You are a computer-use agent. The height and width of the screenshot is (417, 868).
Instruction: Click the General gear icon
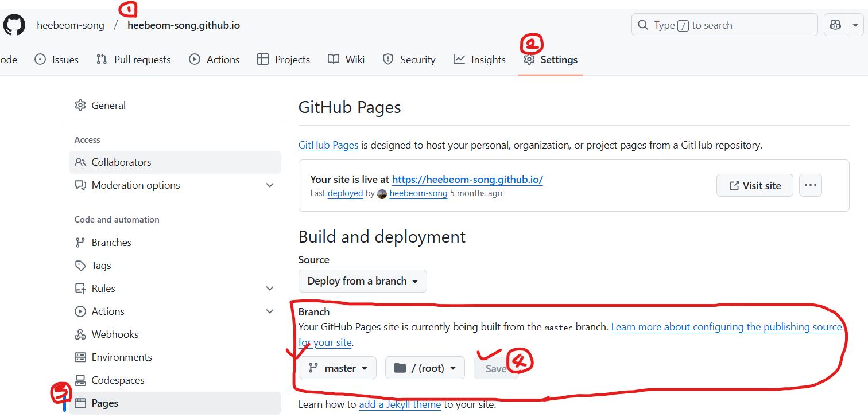pos(80,106)
